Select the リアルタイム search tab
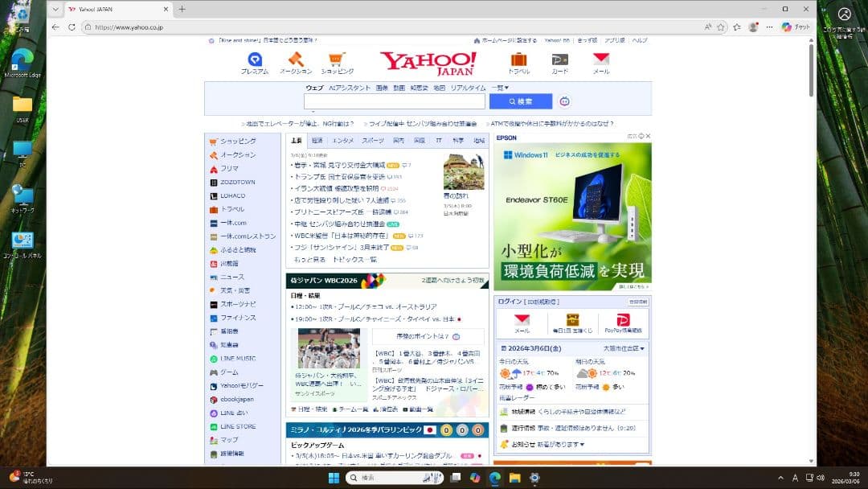 click(468, 88)
